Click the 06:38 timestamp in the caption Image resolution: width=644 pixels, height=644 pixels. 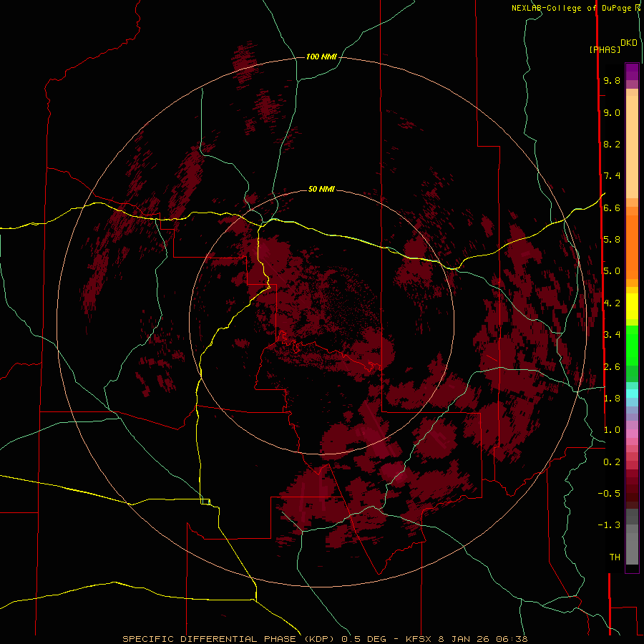[x=512, y=639]
